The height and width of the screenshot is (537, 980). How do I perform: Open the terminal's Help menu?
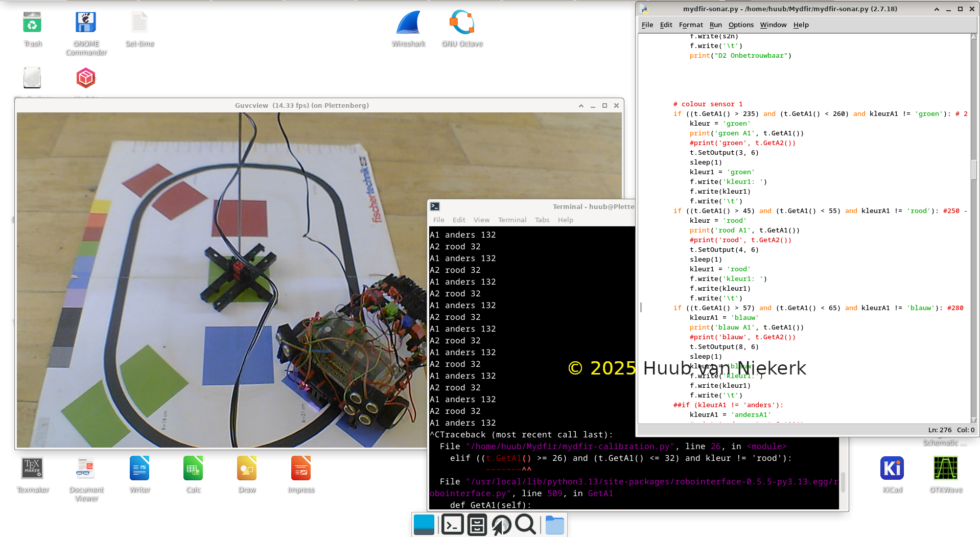pos(566,220)
